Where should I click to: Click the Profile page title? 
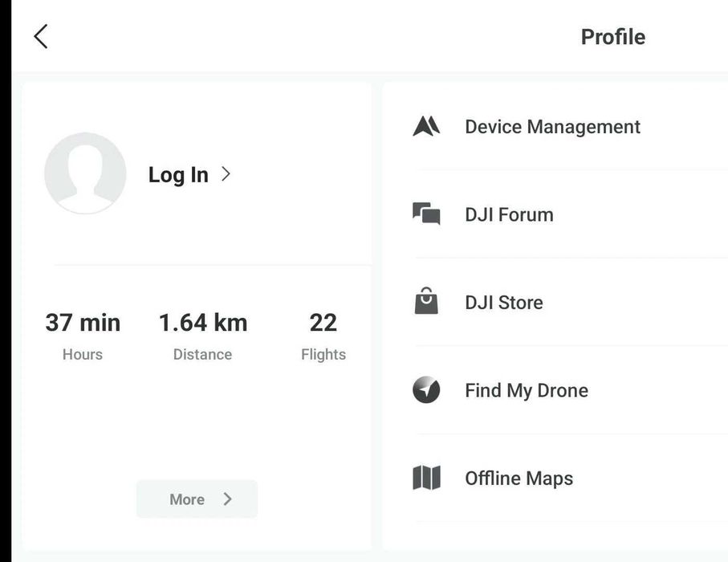(x=613, y=37)
